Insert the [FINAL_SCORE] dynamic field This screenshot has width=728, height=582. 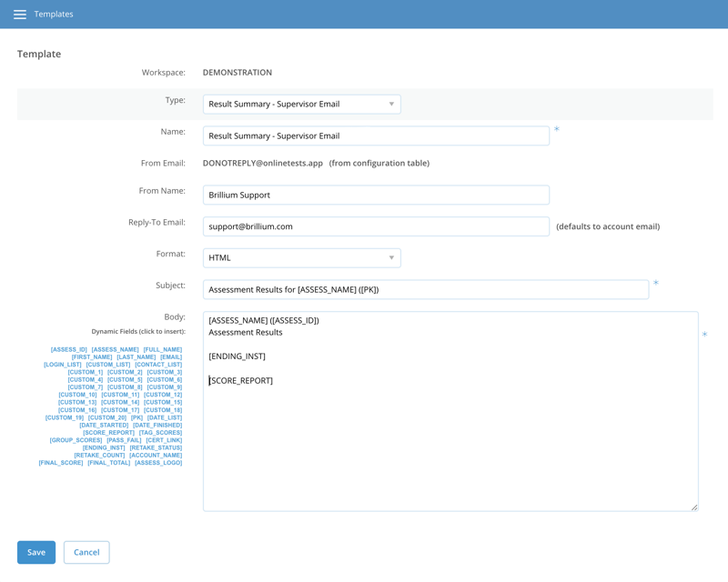(x=61, y=463)
